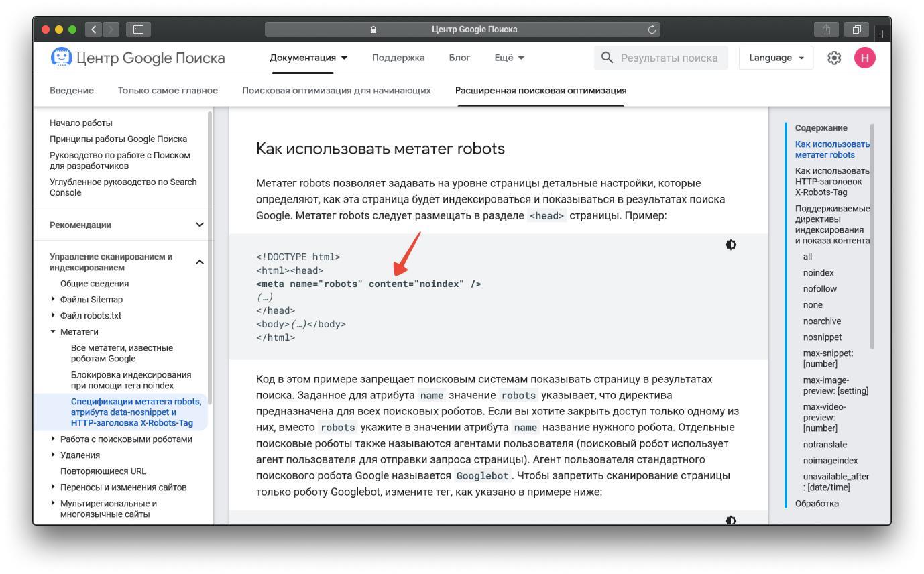The height and width of the screenshot is (574, 924).
Task: Jump to max-video-preview: [number] in contents
Action: click(x=825, y=418)
